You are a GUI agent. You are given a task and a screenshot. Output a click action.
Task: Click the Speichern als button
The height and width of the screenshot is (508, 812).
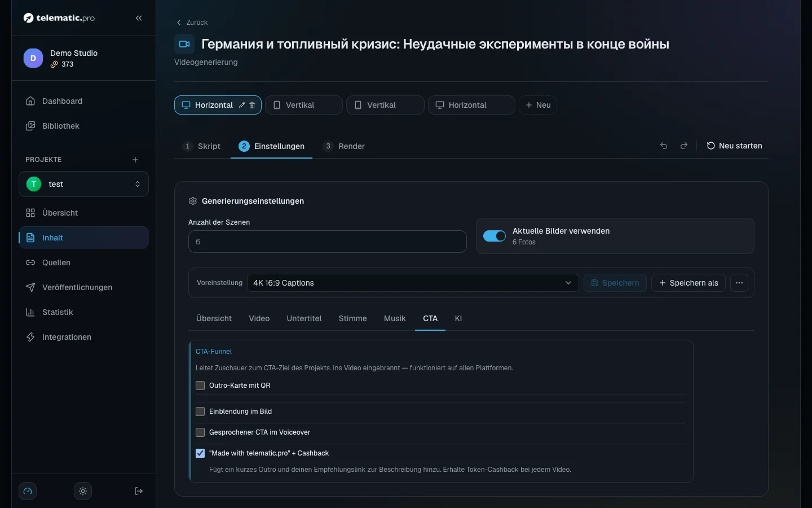(x=689, y=283)
